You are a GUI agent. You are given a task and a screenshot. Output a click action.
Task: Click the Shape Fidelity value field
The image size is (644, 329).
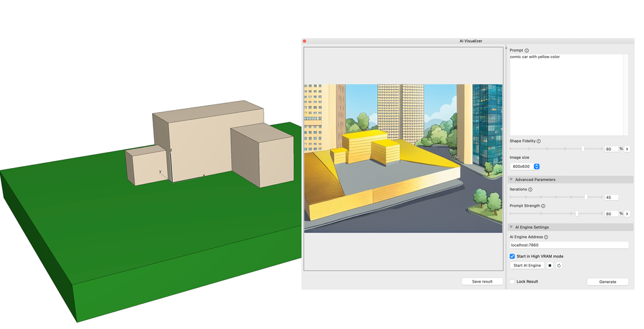(x=611, y=149)
